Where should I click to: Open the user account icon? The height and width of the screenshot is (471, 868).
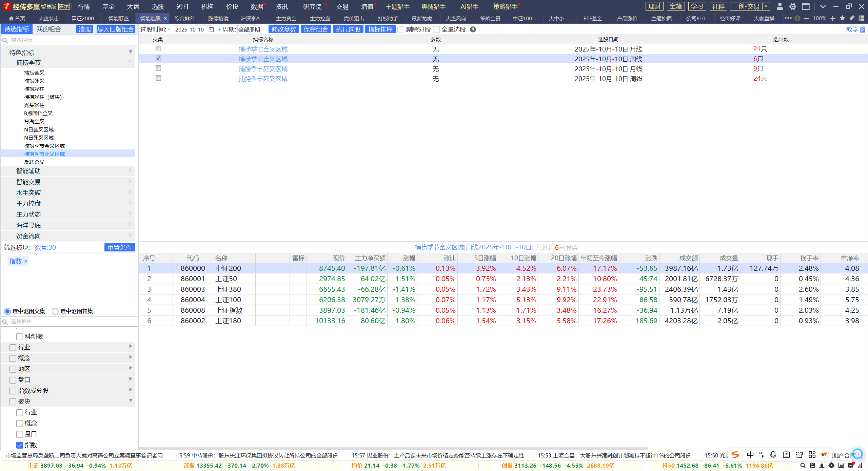[x=780, y=6]
